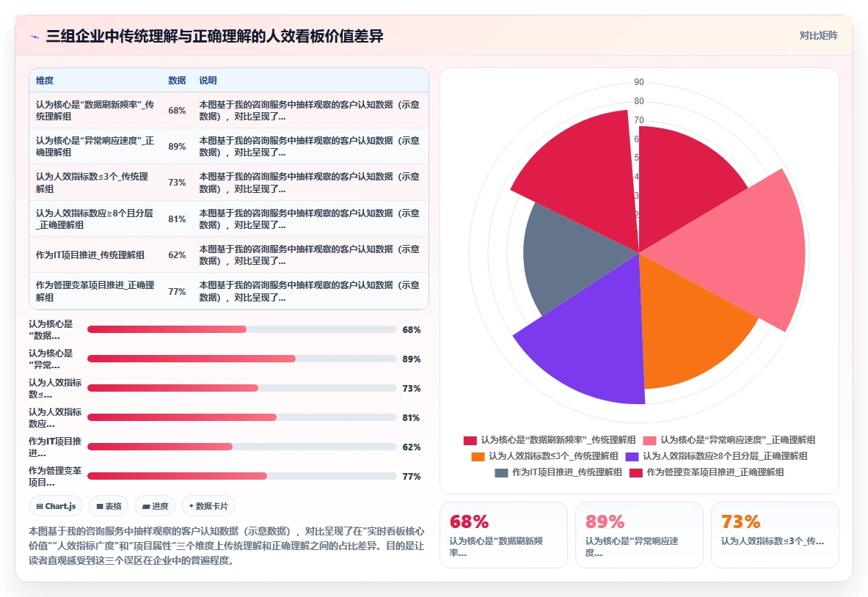This screenshot has height=597, width=868.
Task: Open the 68% data card
Action: tap(503, 535)
